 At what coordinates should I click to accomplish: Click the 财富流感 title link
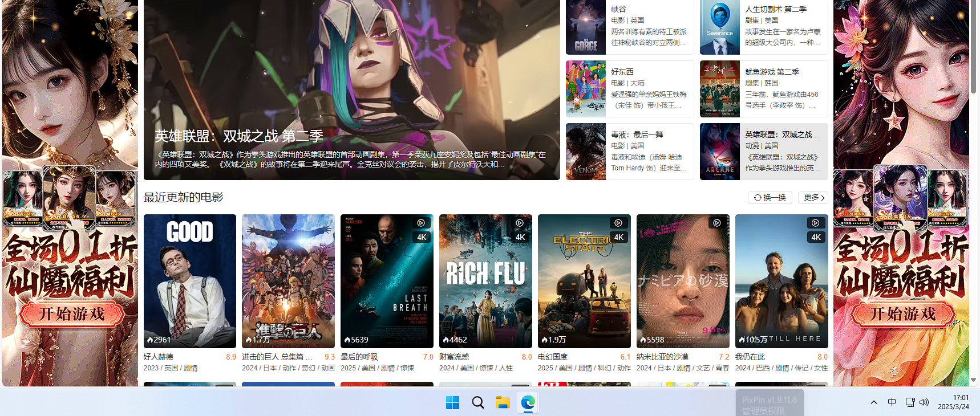pos(454,357)
